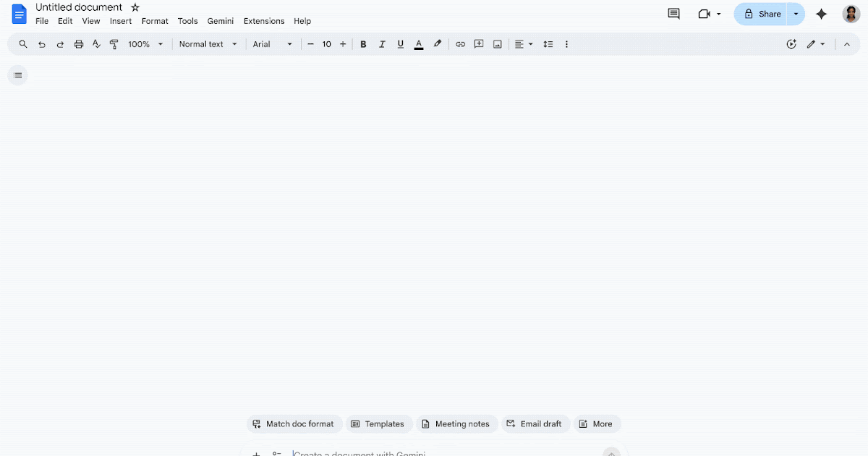The height and width of the screenshot is (456, 868).
Task: Collapse the menus with the chevron
Action: point(846,44)
